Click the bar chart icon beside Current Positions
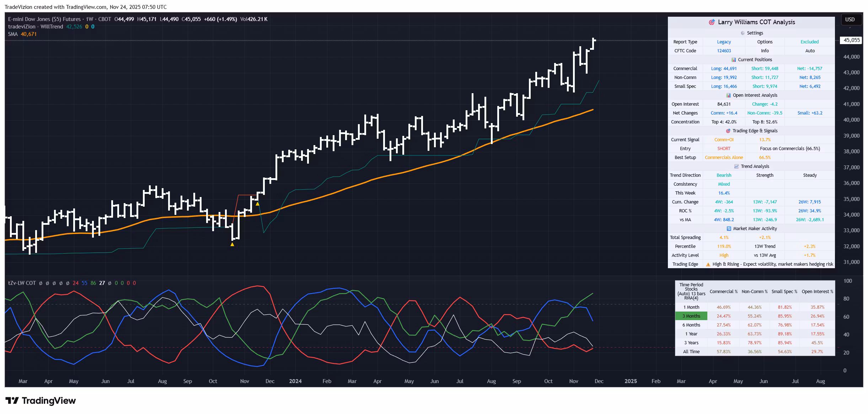Screen dimensions: 868x414 pyautogui.click(x=734, y=60)
